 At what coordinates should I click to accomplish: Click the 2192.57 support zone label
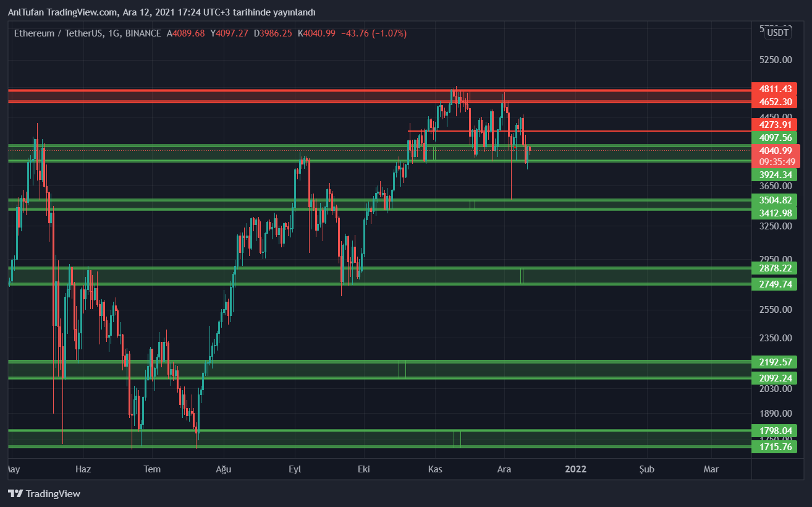tap(774, 362)
